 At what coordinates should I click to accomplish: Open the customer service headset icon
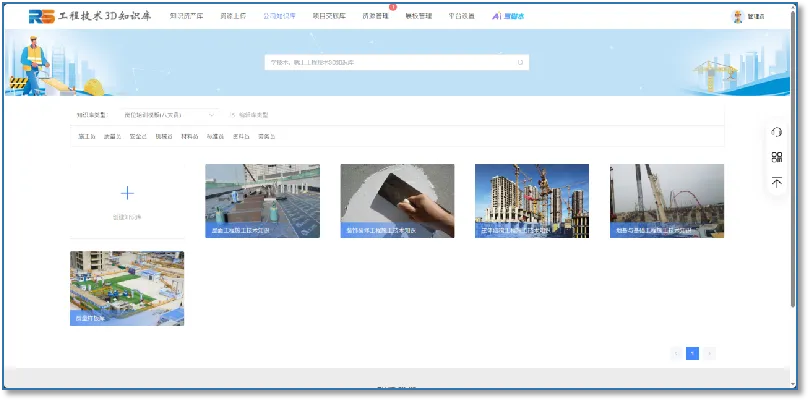click(x=777, y=133)
